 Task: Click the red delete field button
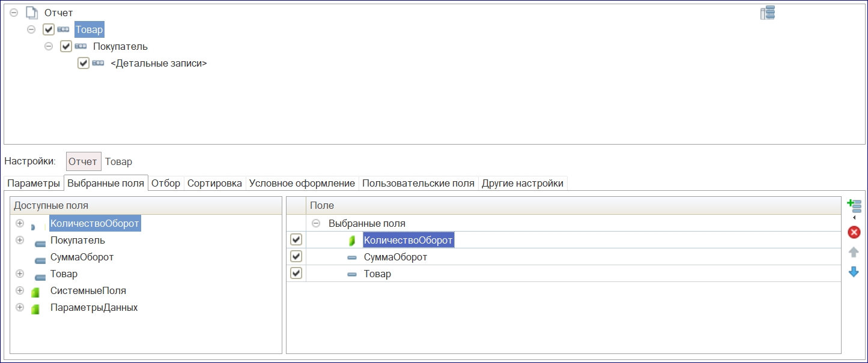854,232
